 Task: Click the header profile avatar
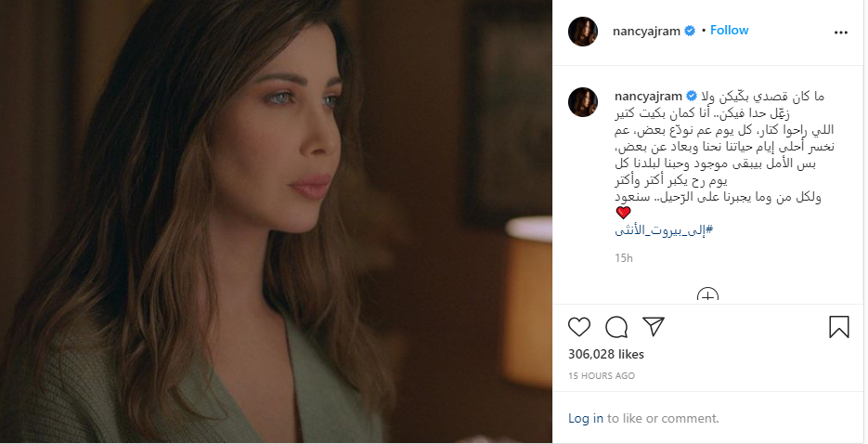click(x=583, y=32)
